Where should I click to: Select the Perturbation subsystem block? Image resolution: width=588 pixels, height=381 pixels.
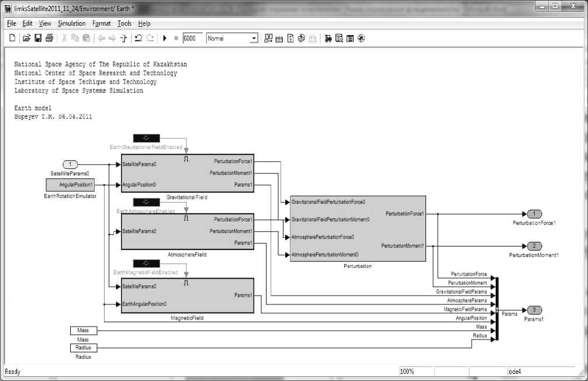point(358,228)
